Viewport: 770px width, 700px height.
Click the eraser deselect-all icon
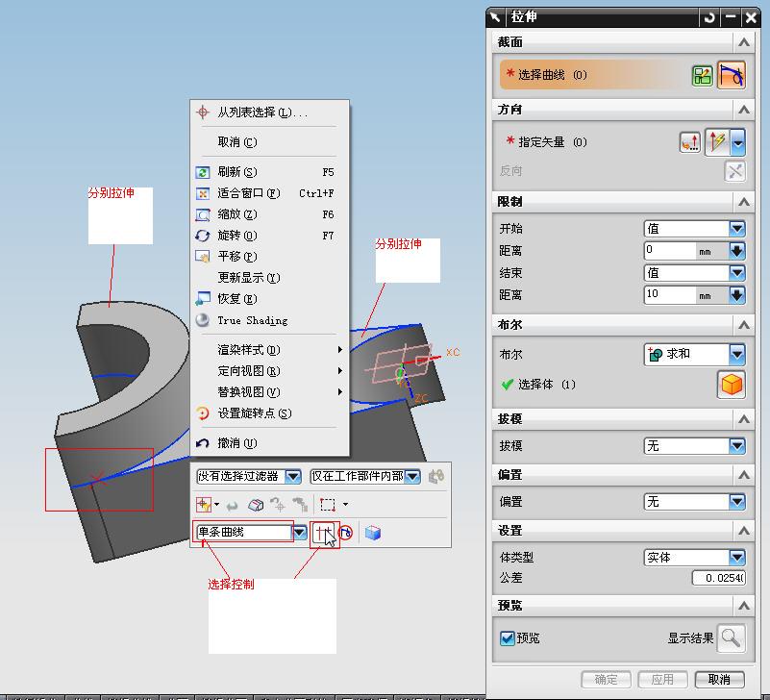[256, 505]
